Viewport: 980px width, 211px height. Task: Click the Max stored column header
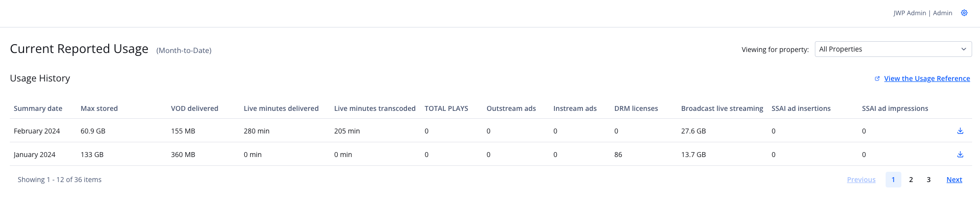click(x=99, y=108)
